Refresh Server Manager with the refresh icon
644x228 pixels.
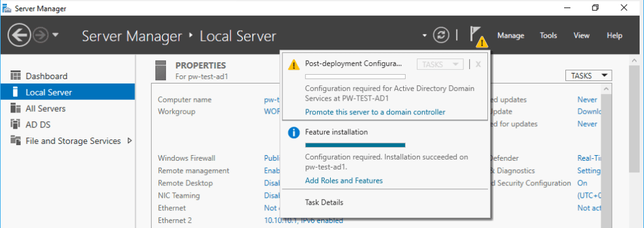441,36
